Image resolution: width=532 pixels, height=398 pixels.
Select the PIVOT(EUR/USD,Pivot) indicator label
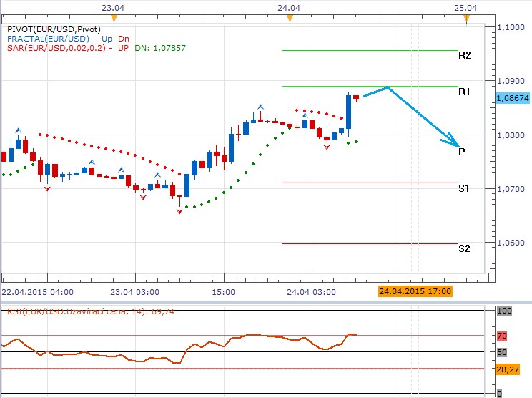pyautogui.click(x=54, y=29)
